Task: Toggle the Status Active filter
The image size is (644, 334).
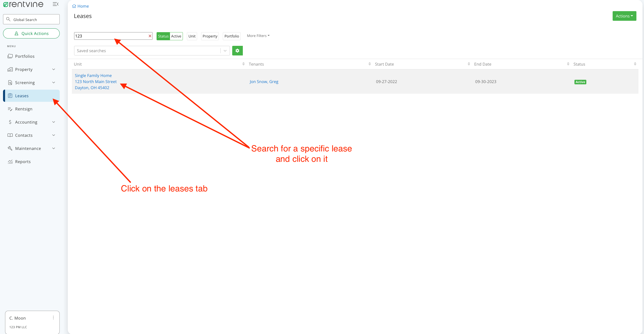Action: (x=169, y=36)
